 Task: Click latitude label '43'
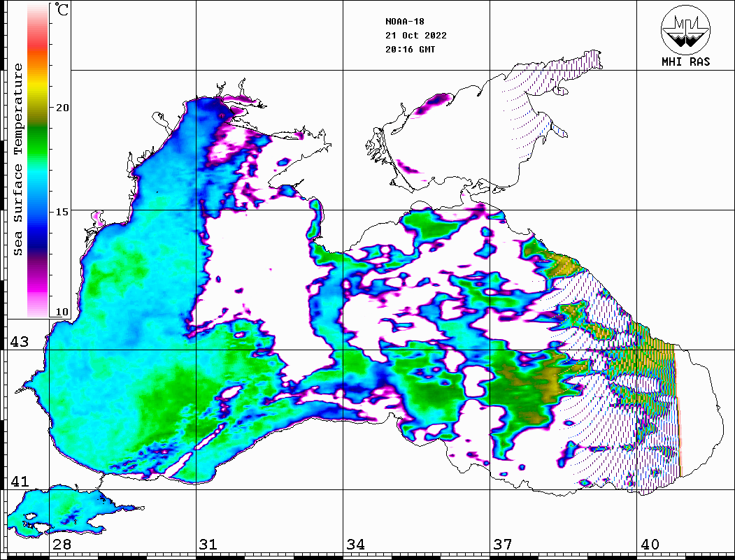[19, 342]
